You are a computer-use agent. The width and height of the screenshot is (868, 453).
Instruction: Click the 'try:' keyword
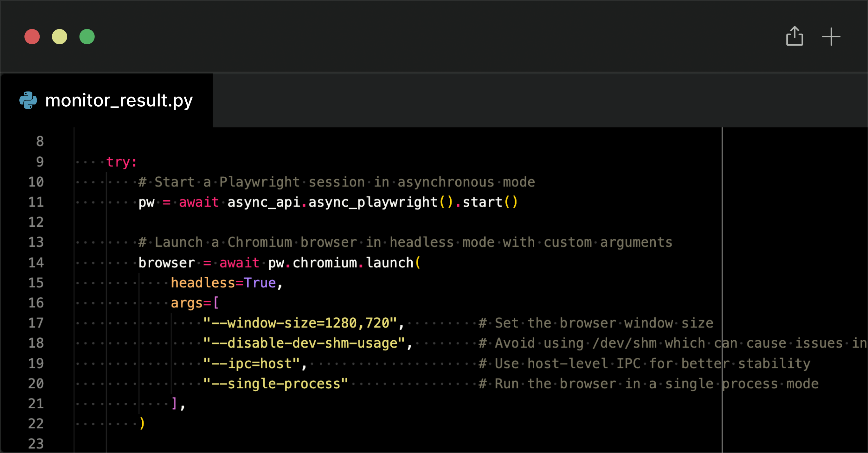pyautogui.click(x=122, y=162)
